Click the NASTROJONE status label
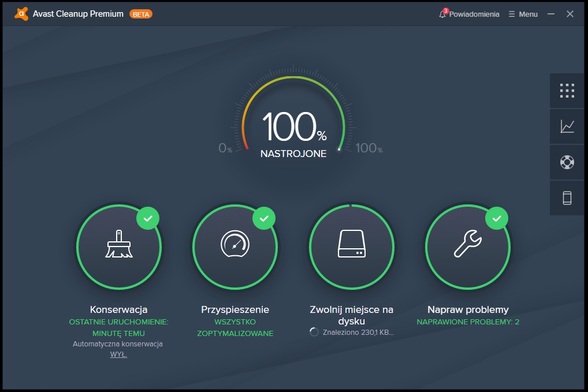The height and width of the screenshot is (392, 588). pyautogui.click(x=293, y=154)
